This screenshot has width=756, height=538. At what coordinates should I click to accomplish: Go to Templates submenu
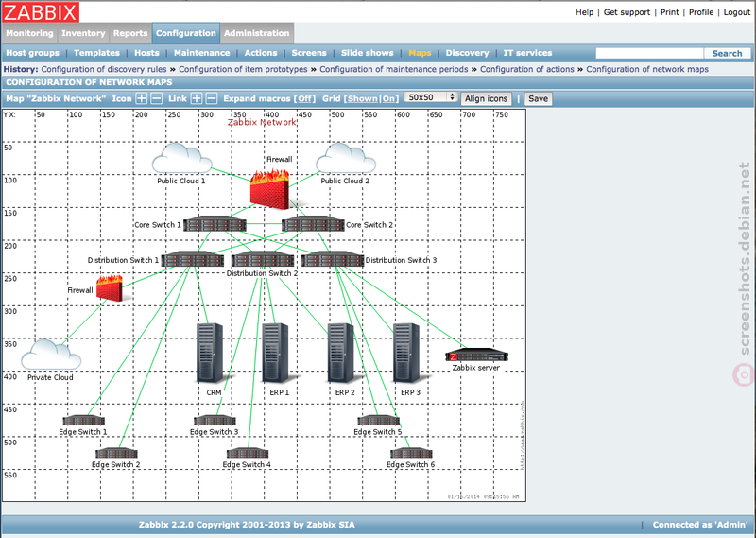pyautogui.click(x=96, y=53)
